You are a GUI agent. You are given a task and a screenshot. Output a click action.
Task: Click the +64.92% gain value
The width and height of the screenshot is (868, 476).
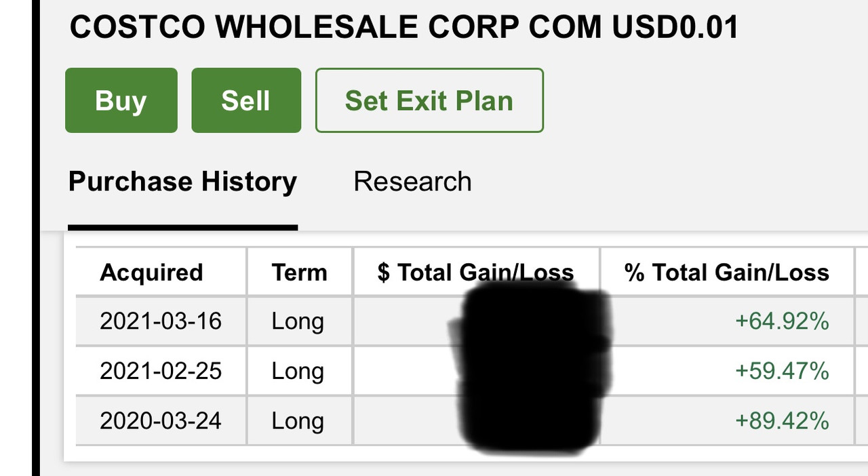click(x=782, y=321)
